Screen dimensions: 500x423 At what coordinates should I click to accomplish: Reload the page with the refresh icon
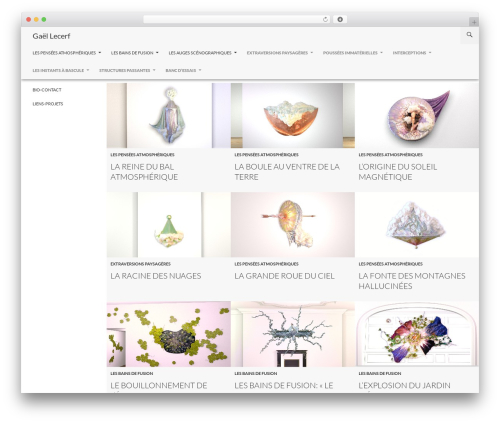[x=325, y=19]
